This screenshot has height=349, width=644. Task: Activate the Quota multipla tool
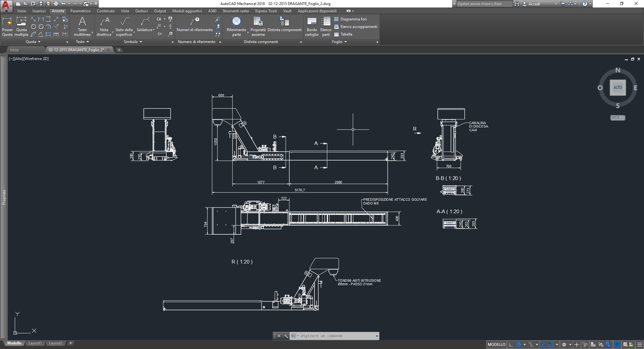click(x=21, y=26)
